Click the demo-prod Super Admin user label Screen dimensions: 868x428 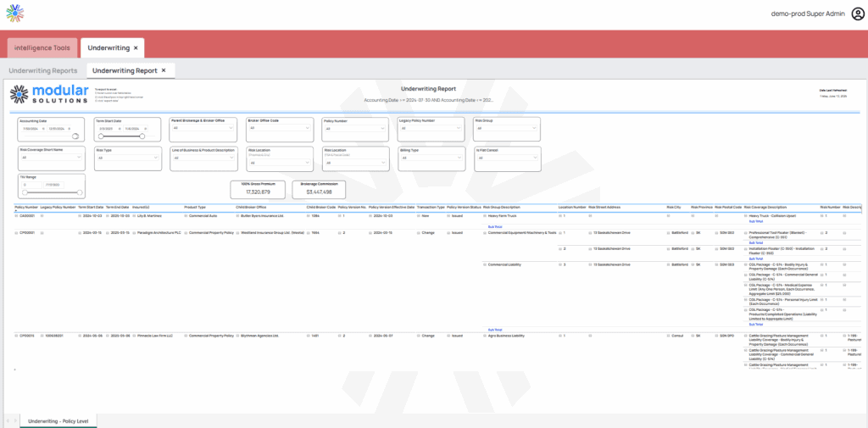[808, 14]
